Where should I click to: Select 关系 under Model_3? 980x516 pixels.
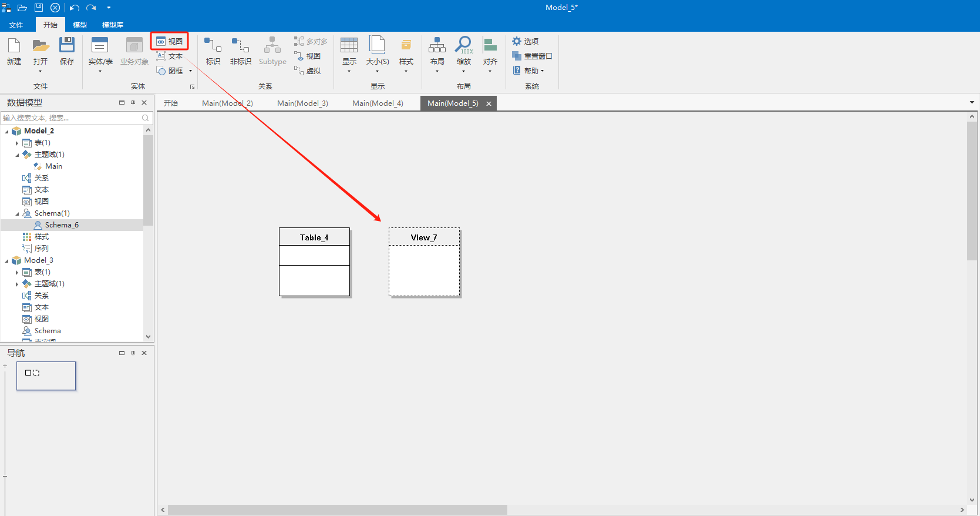coord(41,296)
